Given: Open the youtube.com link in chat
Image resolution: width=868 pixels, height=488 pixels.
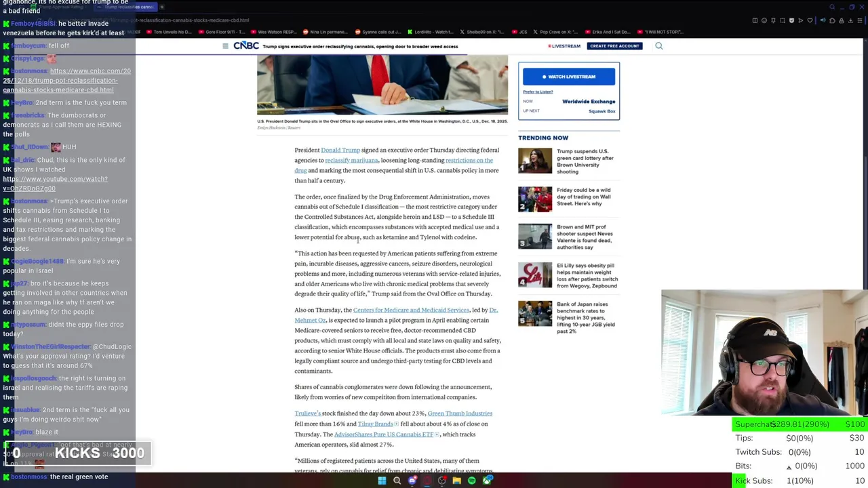Looking at the screenshot, I should pos(55,184).
